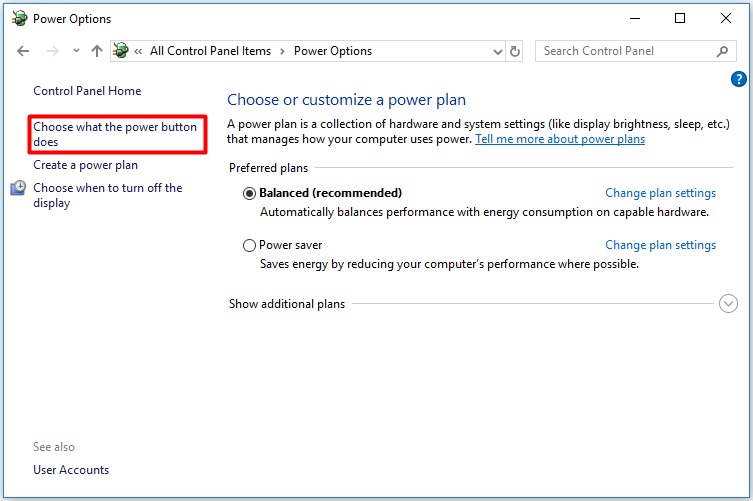
Task: Click the display timer icon in sidebar
Action: 18,187
